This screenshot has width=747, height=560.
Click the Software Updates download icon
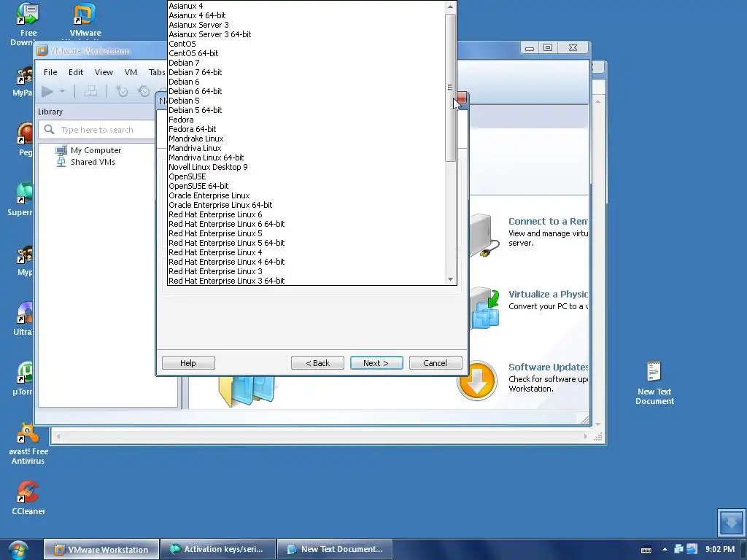tap(477, 381)
